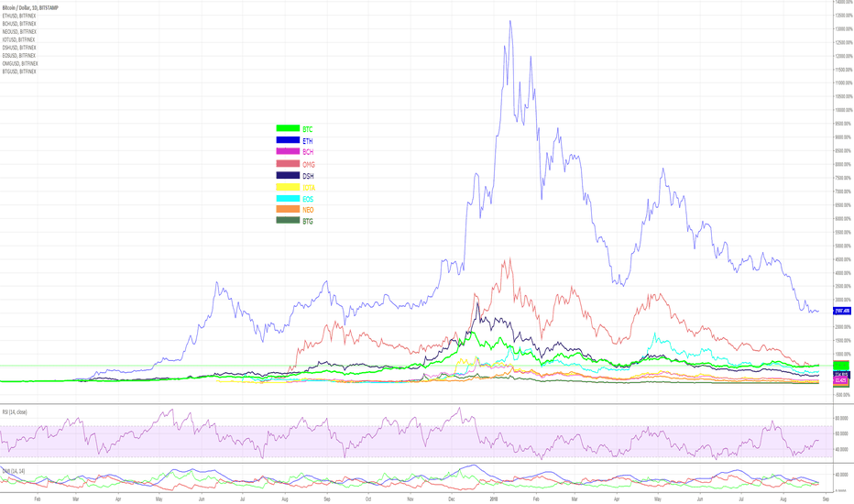The width and height of the screenshot is (854, 504).
Task: Click the Mar label left of Apr
Action: pyautogui.click(x=76, y=499)
